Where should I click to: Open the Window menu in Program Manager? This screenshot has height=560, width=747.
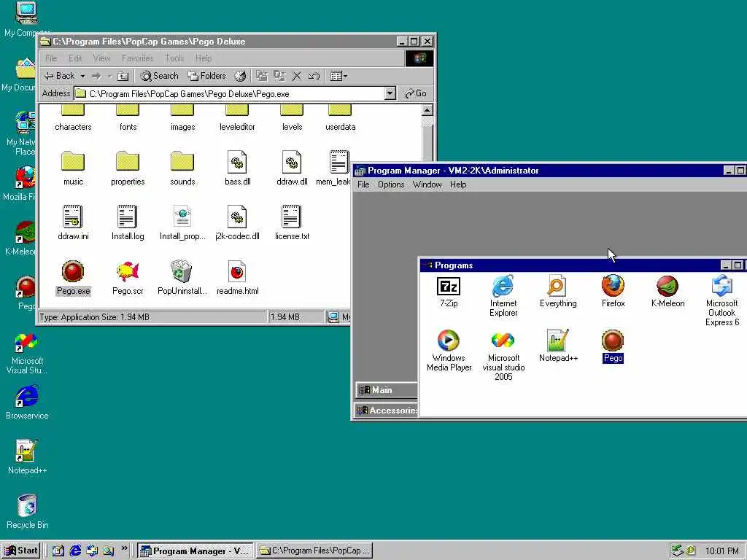click(427, 184)
